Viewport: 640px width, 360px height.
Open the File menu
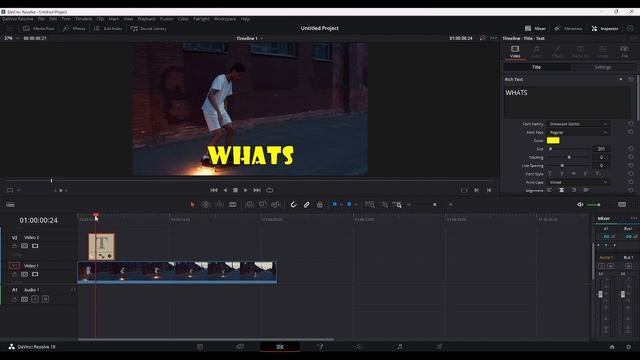pyautogui.click(x=41, y=19)
